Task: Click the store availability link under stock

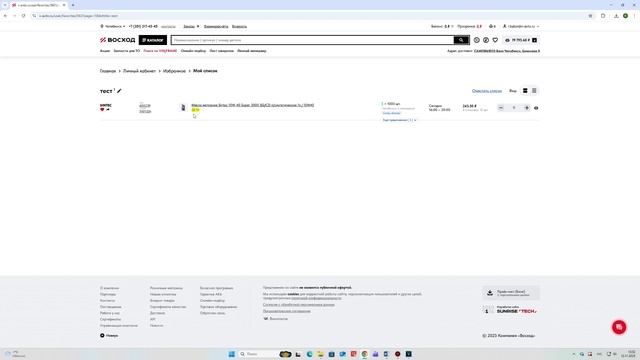Action: [391, 113]
